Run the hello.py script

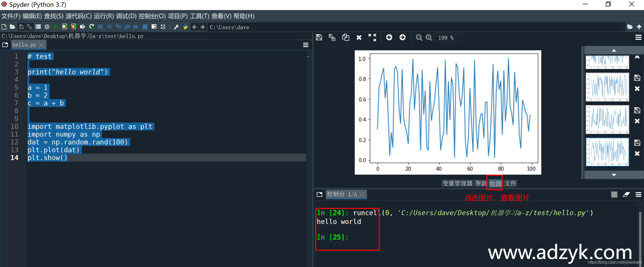point(56,27)
